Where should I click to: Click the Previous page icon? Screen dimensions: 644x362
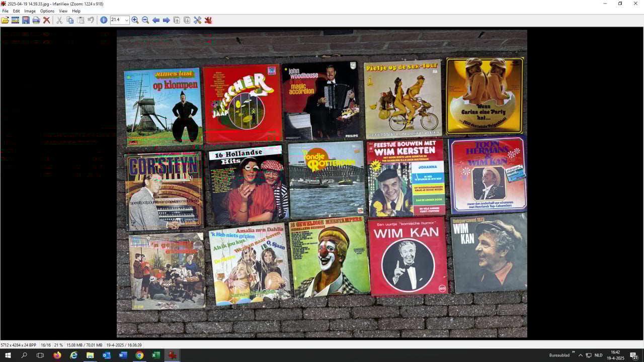[x=177, y=20]
